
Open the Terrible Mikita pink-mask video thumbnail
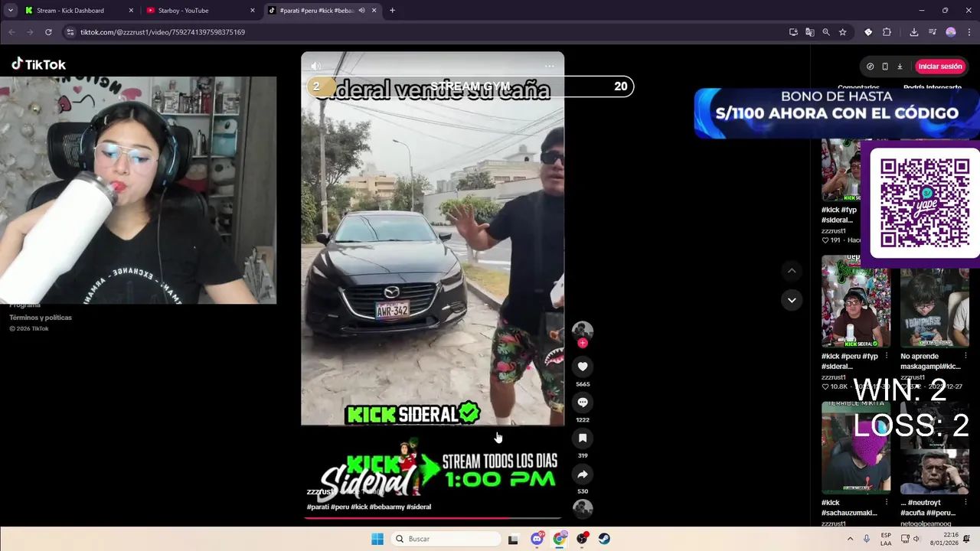pos(856,447)
